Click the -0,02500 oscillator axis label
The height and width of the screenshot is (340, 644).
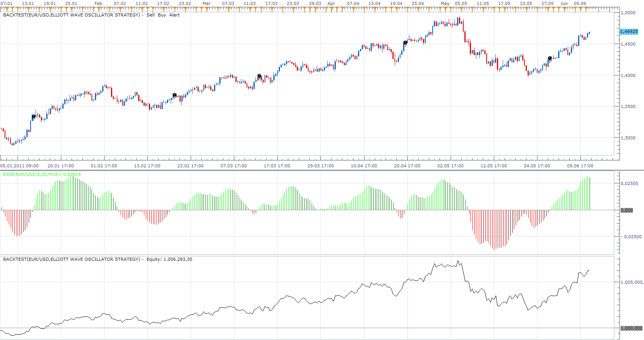pos(631,237)
